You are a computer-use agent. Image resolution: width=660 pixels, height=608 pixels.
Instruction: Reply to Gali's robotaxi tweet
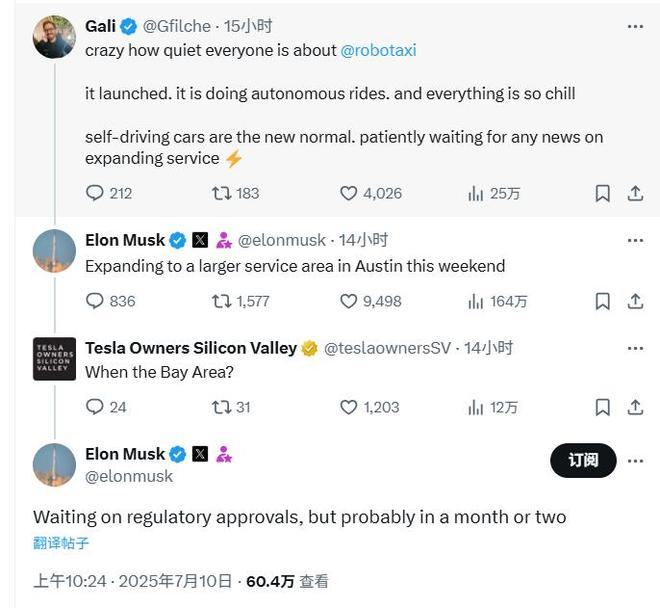pyautogui.click(x=95, y=193)
